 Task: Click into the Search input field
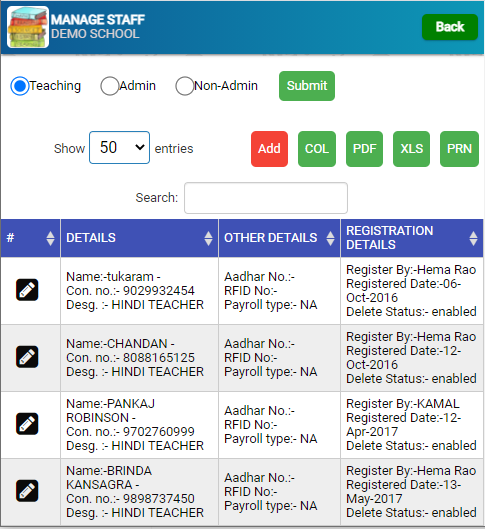(266, 198)
